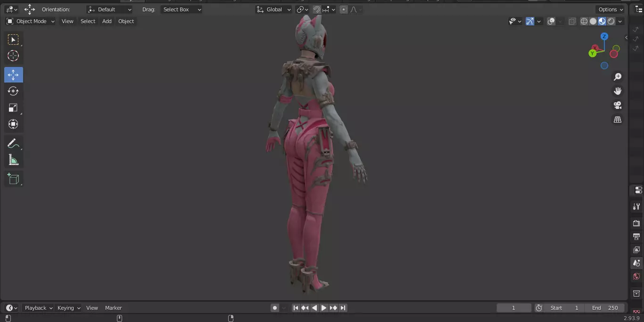Open the timeline View menu
This screenshot has height=322, width=644.
click(92, 308)
